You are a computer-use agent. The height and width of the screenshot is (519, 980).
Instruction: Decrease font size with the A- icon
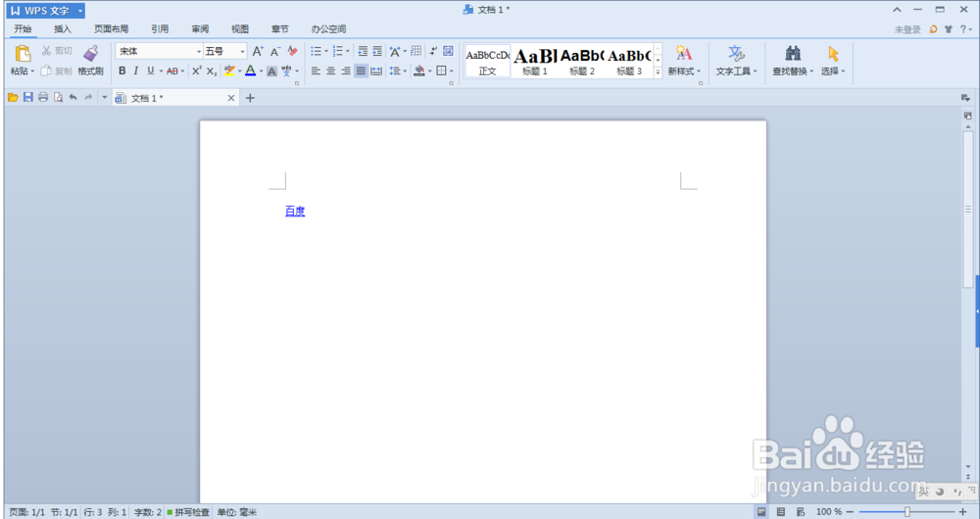click(x=275, y=51)
